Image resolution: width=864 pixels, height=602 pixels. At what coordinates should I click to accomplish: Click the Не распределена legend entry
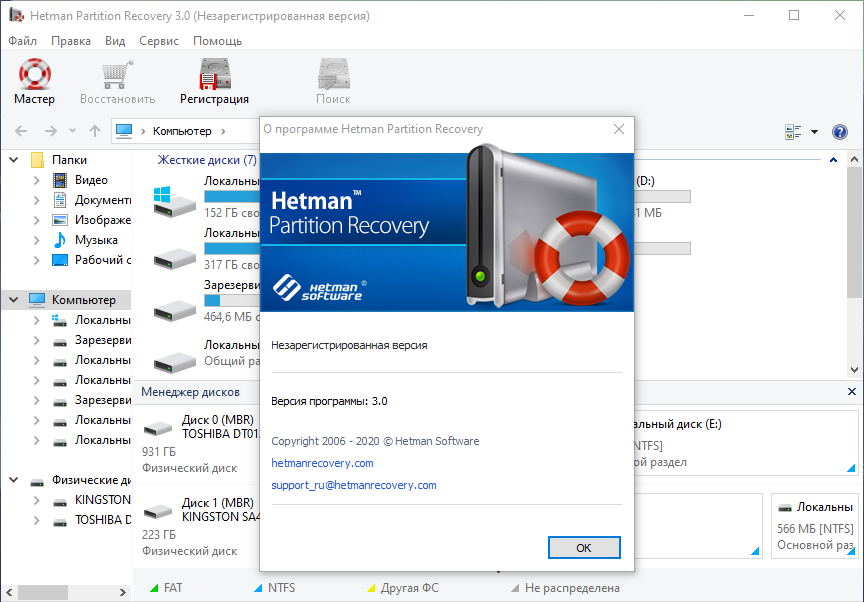point(565,588)
